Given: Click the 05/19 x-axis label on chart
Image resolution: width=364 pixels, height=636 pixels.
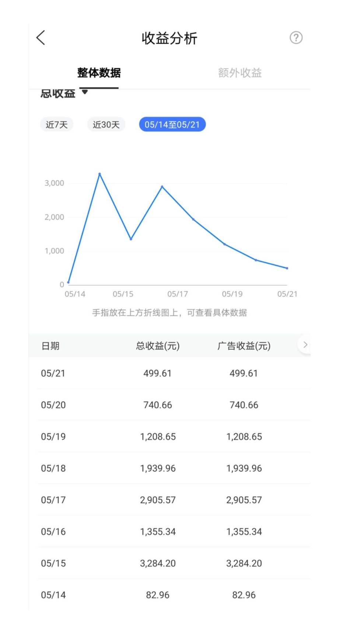Looking at the screenshot, I should (232, 294).
